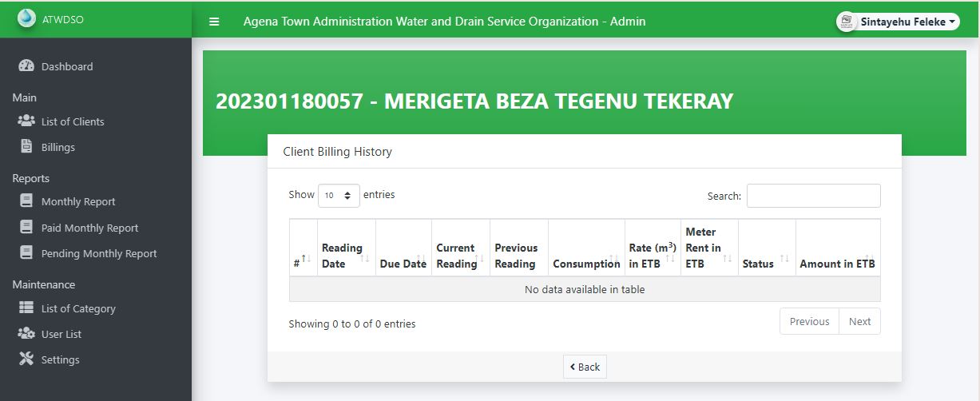This screenshot has width=980, height=401.
Task: Click the ATWDSO water drop logo
Action: 26,18
